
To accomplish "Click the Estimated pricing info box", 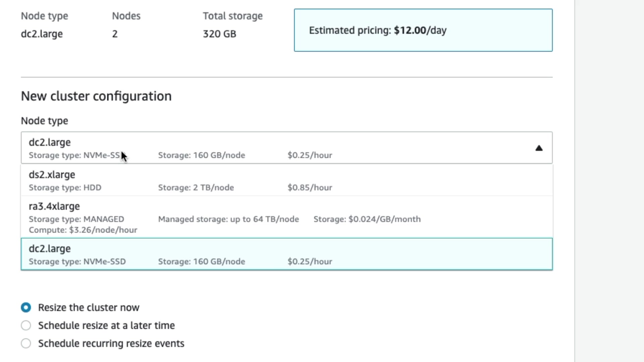I will [x=423, y=30].
